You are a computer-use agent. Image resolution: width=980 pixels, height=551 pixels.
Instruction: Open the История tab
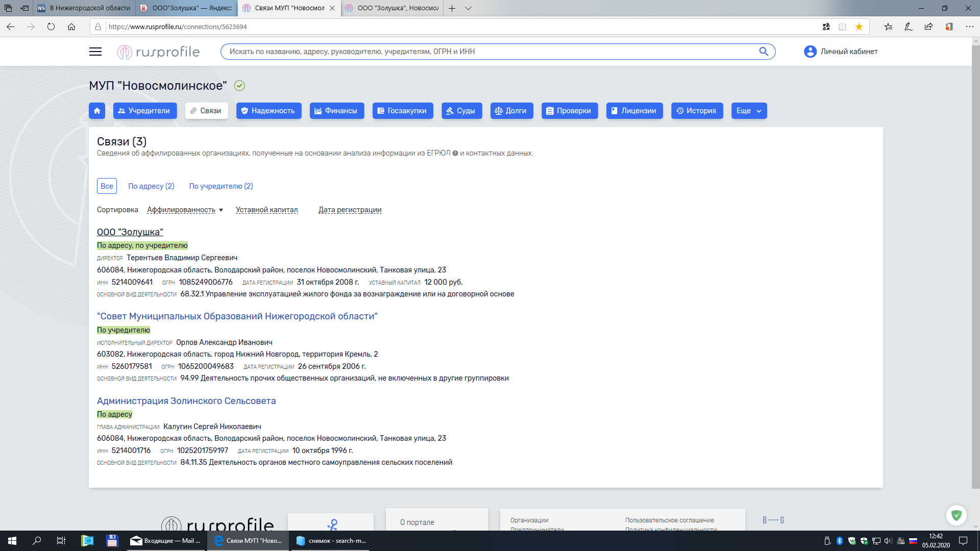pyautogui.click(x=697, y=111)
